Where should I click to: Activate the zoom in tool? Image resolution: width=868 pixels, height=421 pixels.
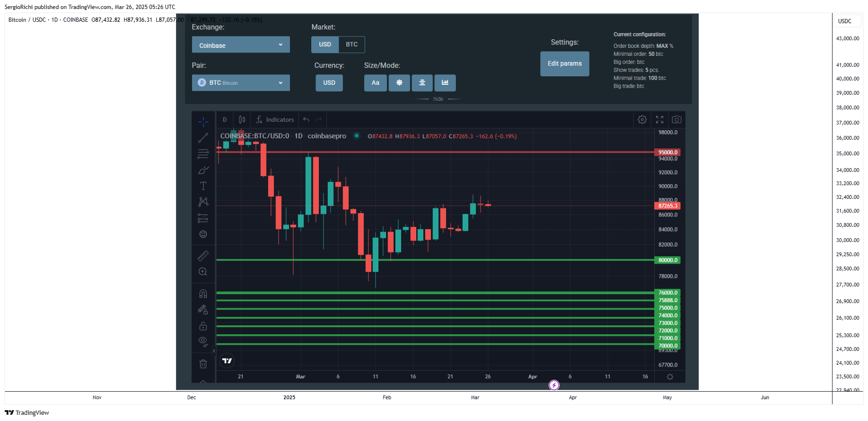(x=203, y=272)
